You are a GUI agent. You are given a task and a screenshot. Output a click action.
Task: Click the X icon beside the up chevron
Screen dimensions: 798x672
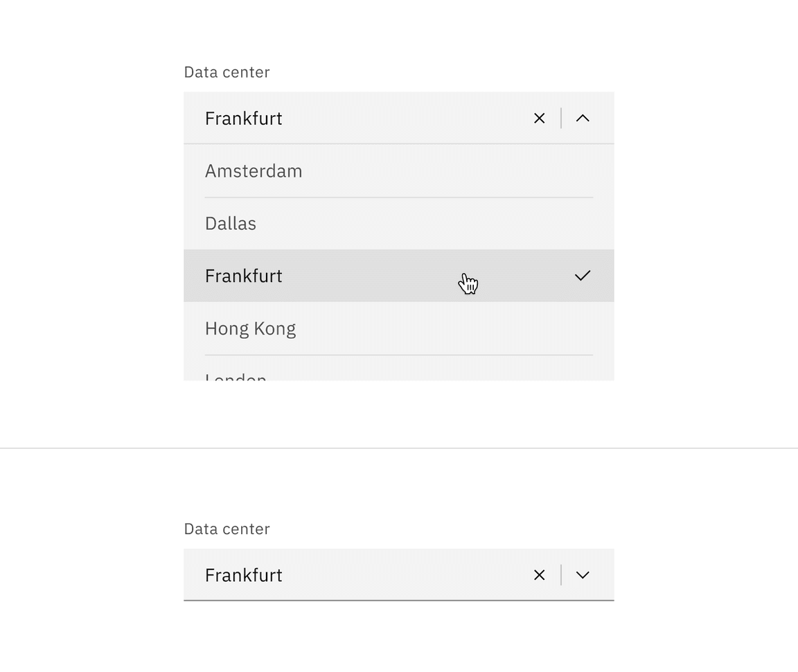coord(539,118)
